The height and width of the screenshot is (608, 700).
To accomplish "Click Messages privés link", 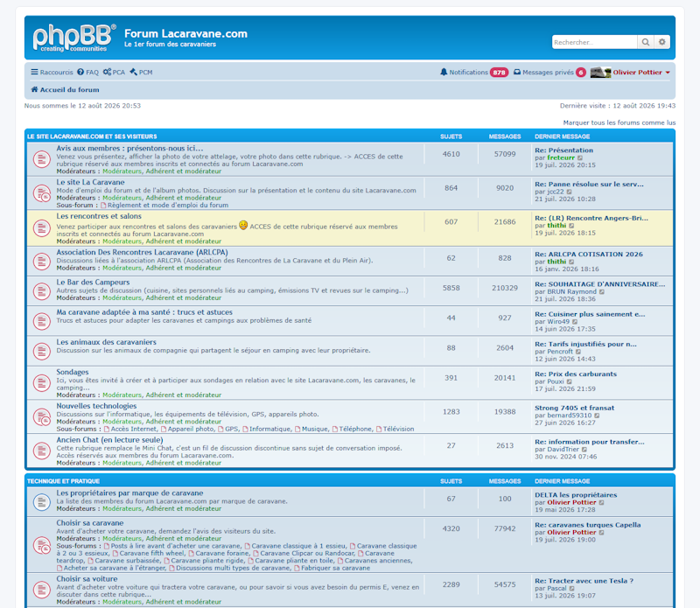I will [x=548, y=73].
